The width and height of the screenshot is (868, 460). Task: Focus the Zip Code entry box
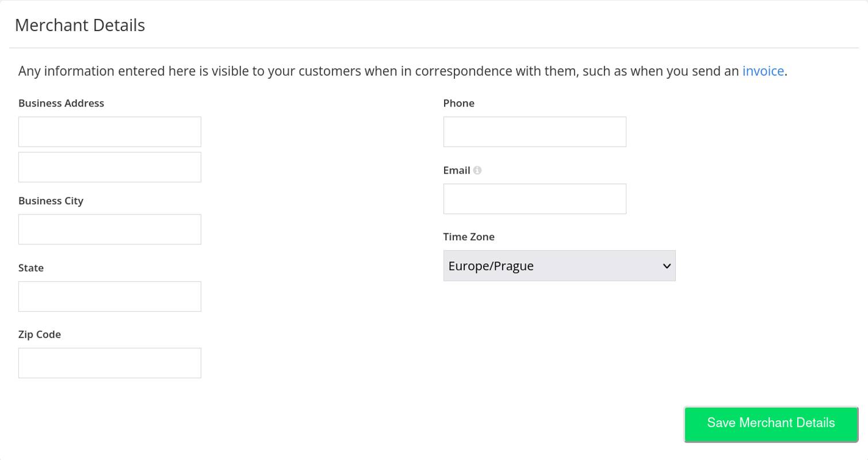coord(109,363)
